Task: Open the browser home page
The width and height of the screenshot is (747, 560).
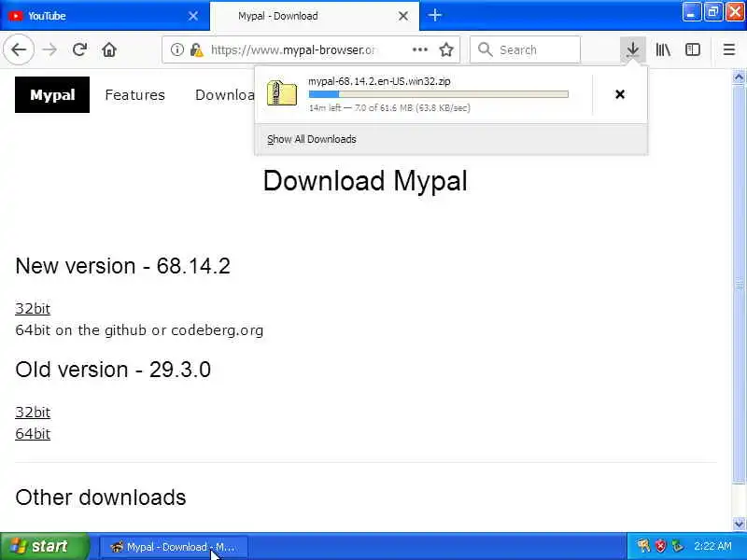Action: coord(109,49)
